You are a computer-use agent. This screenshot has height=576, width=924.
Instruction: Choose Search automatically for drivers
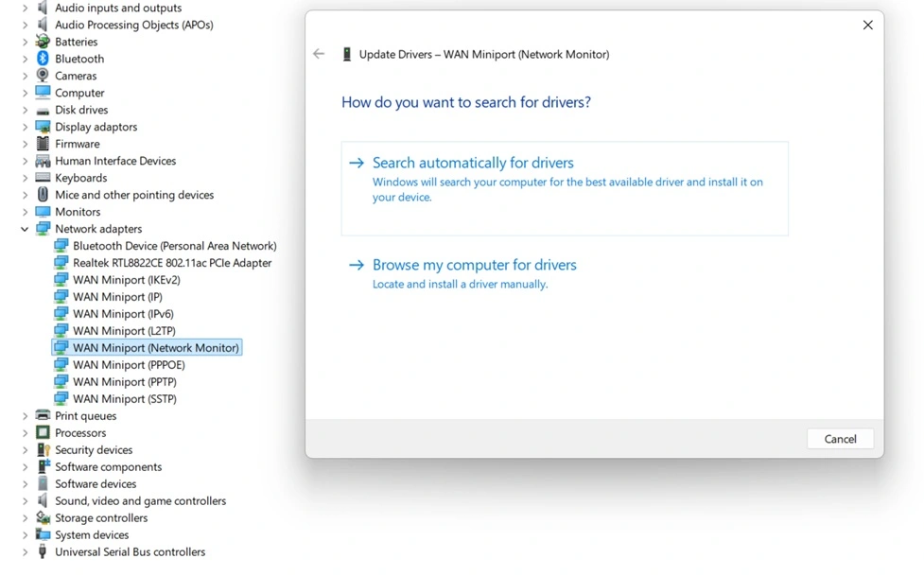[565, 188]
